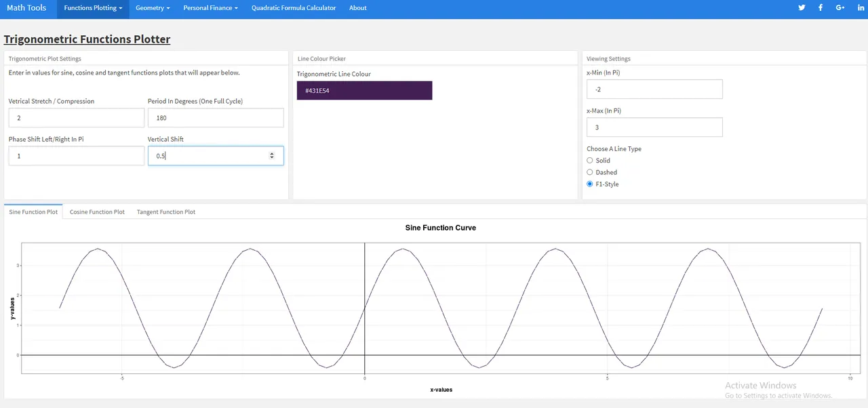The image size is (868, 408).
Task: Click the Trigonometric Line Colour label
Action: pos(334,74)
